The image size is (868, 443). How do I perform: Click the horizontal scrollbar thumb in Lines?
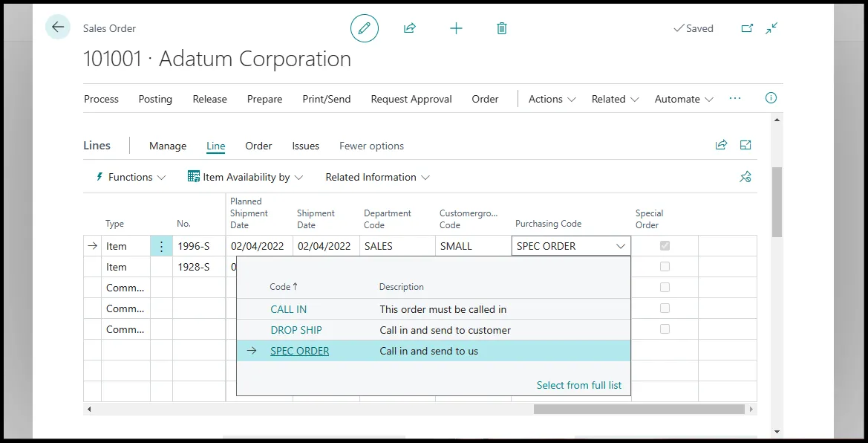click(x=639, y=409)
